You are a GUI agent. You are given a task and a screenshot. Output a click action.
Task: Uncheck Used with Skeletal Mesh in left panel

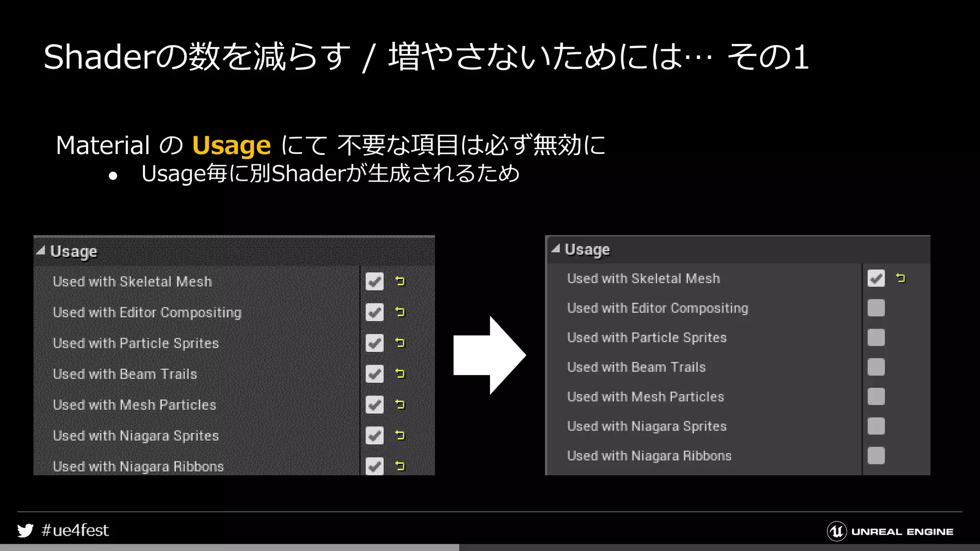(x=375, y=281)
